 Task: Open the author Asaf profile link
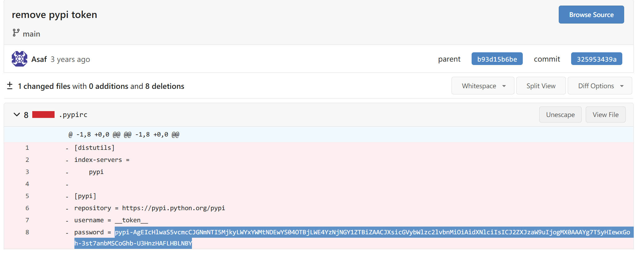coord(39,59)
